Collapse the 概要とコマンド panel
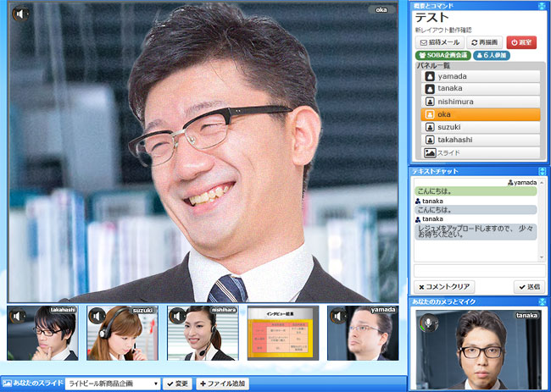The height and width of the screenshot is (392, 551). (x=542, y=6)
